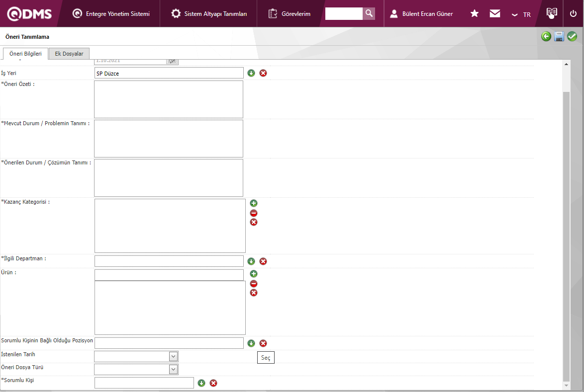This screenshot has height=392, width=584.
Task: Add a Kazanç Kategorisi with green plus
Action: (x=254, y=203)
